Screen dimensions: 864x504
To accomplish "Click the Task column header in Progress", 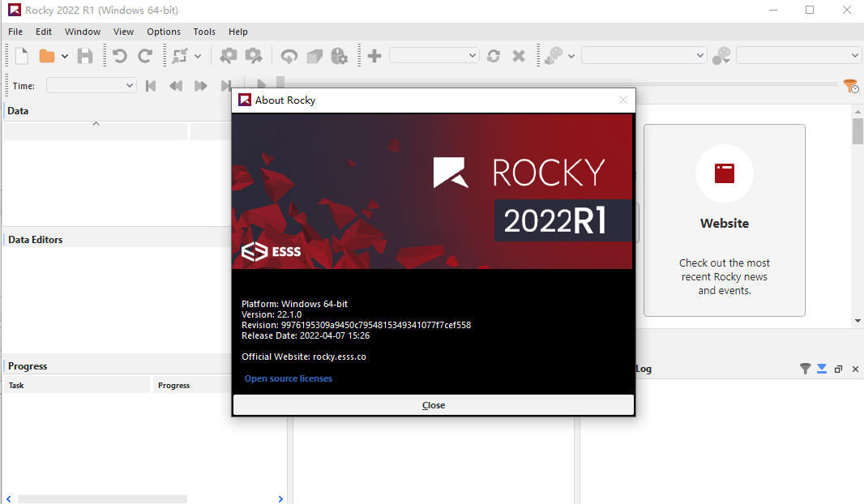I will click(x=76, y=385).
